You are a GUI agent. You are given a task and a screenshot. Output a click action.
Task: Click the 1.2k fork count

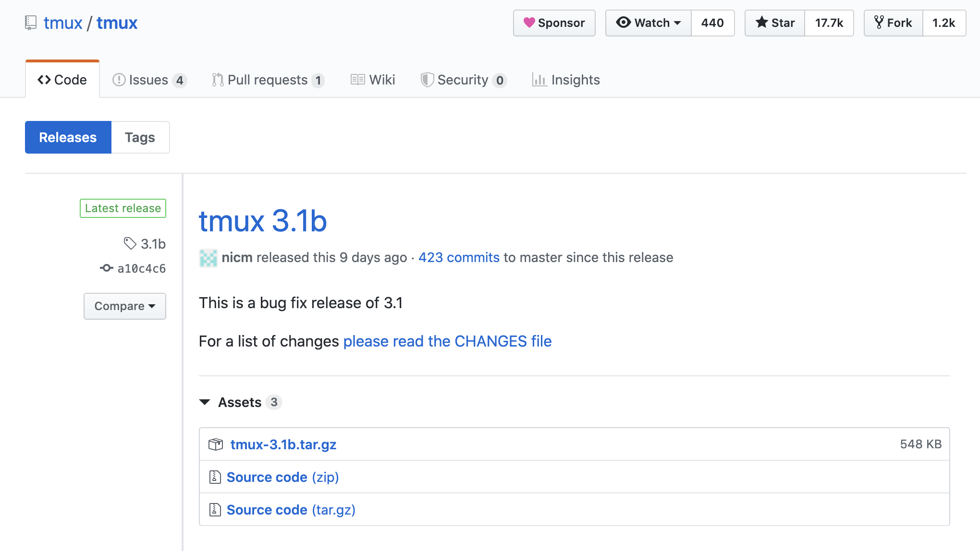(x=943, y=23)
